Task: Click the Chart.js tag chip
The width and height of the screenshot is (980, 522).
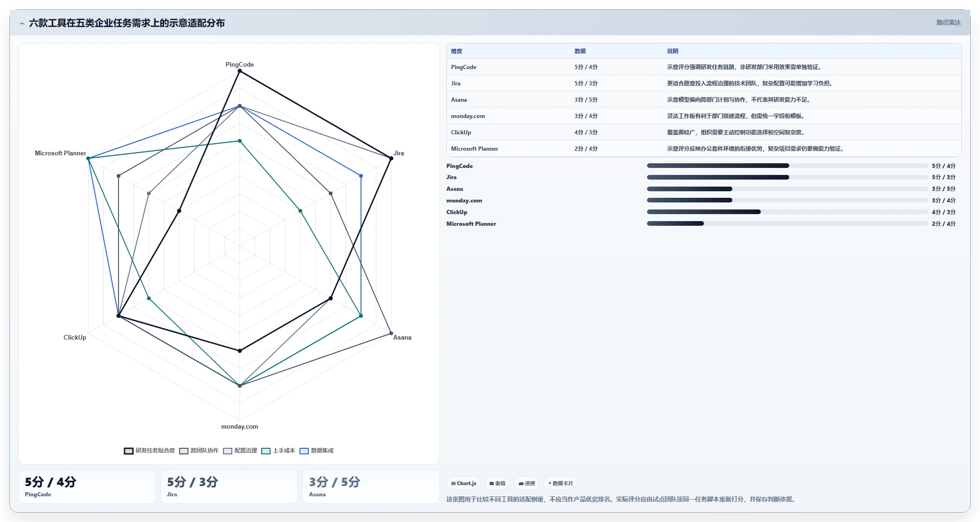Action: (464, 483)
